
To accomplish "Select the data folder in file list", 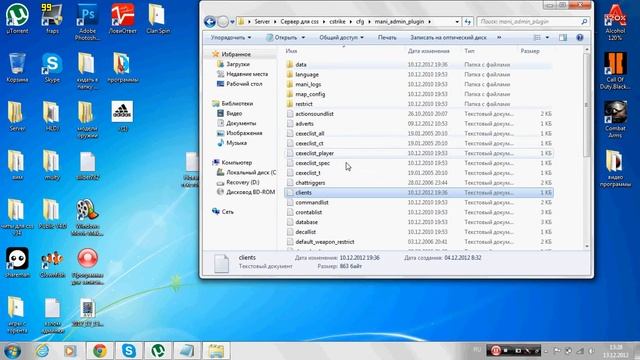I will click(418, 64).
